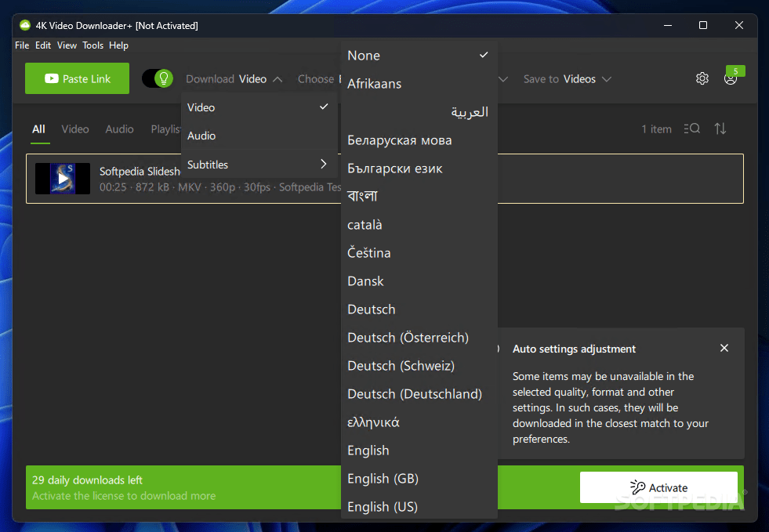This screenshot has height=532, width=769.
Task: Choose English (US) subtitle language
Action: click(419, 506)
